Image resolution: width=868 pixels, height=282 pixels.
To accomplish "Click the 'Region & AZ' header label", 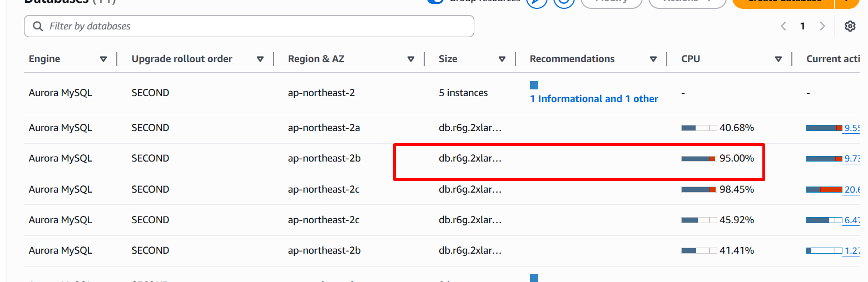I will [x=316, y=59].
